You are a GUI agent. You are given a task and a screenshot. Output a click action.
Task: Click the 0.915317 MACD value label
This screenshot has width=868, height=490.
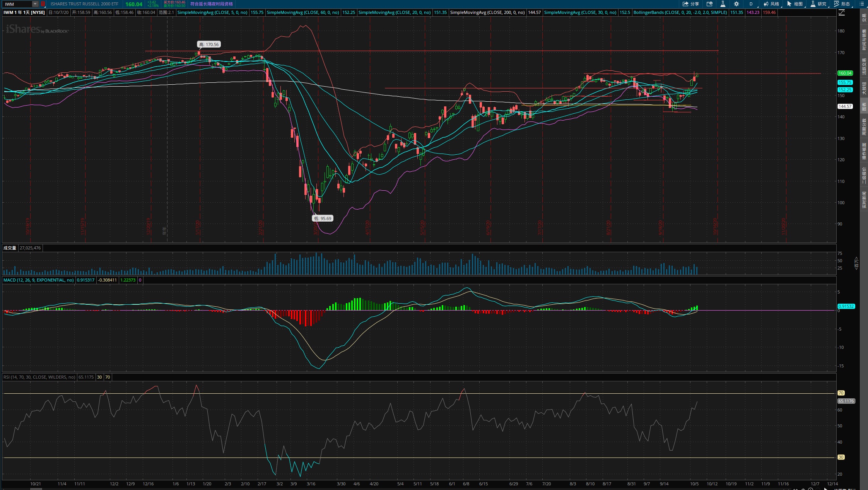(x=85, y=280)
